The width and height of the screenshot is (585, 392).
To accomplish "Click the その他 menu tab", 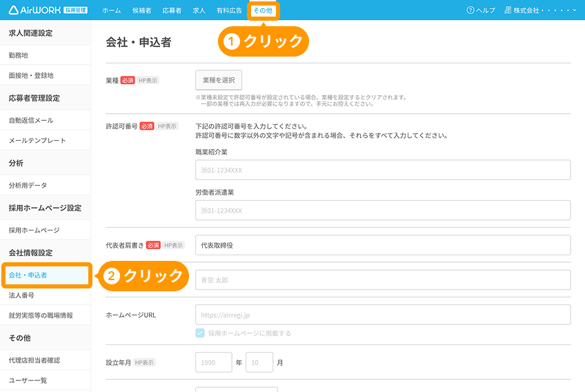I will click(263, 10).
